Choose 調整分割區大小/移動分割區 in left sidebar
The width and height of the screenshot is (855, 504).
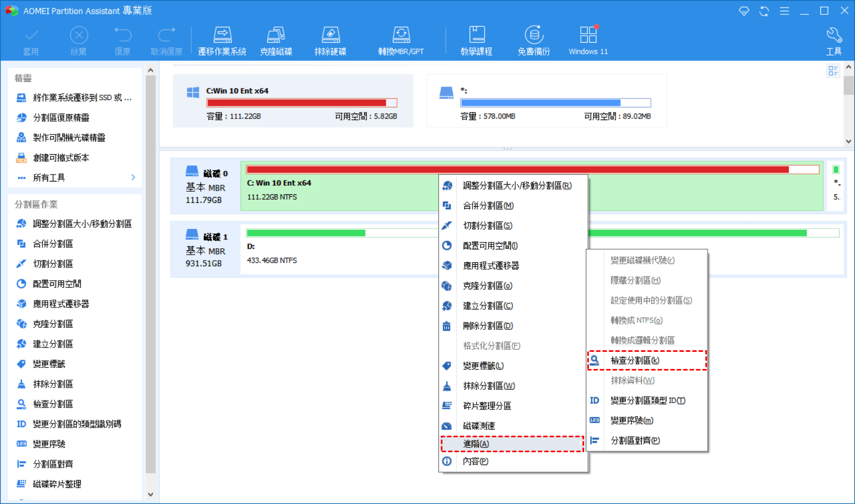[75, 224]
